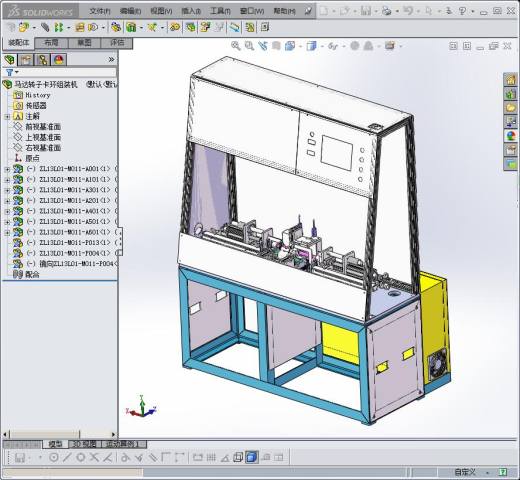Click the save icon in the bottom toolbar
This screenshot has width=520, height=480.
[x=20, y=458]
